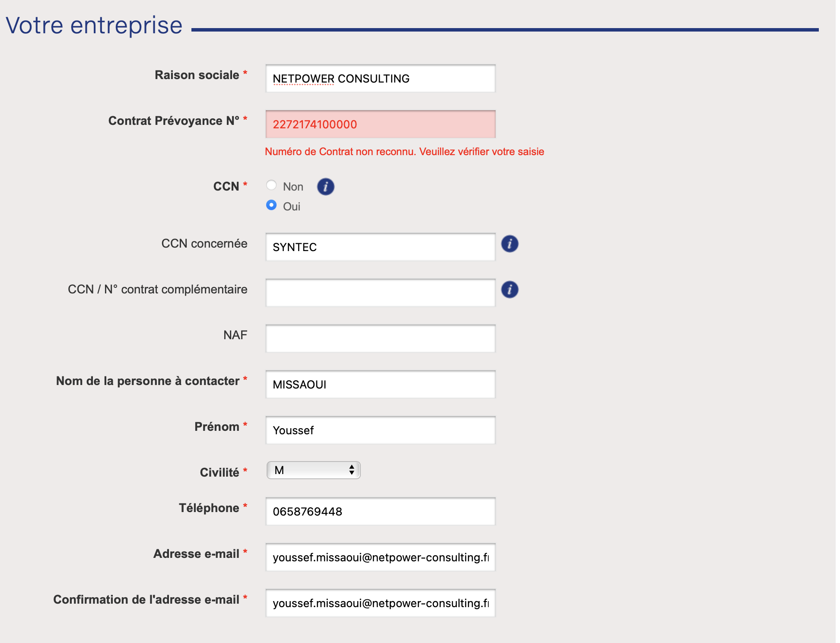
Task: Click the contact name field MISSAOUI
Action: click(380, 385)
